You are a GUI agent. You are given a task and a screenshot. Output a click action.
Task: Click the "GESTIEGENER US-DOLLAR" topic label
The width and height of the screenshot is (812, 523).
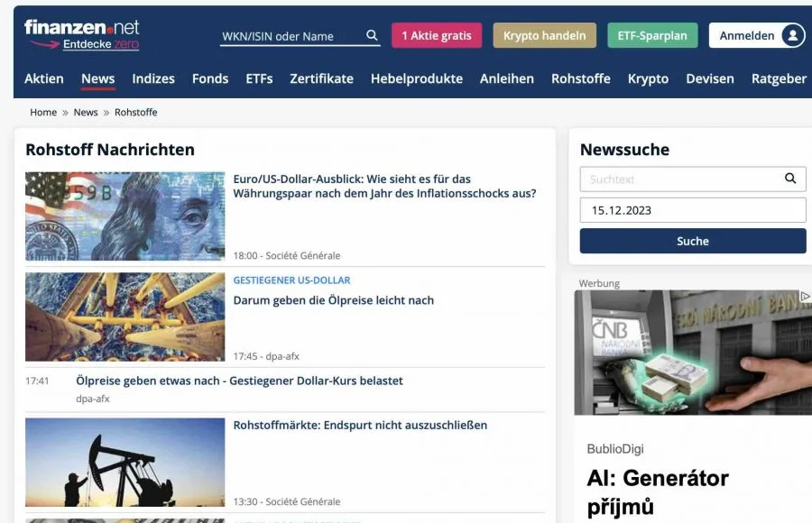(x=291, y=280)
